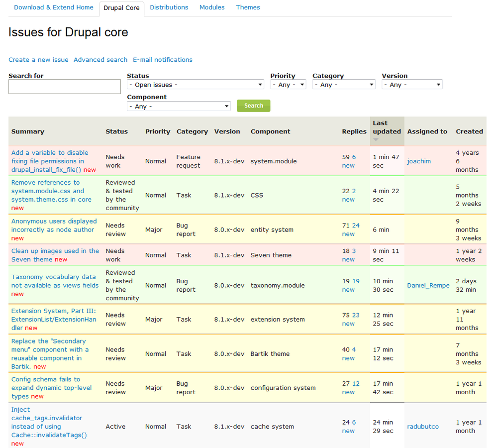Click the 'Feature request' category cell
Screen dimensions: 495x448
189,161
